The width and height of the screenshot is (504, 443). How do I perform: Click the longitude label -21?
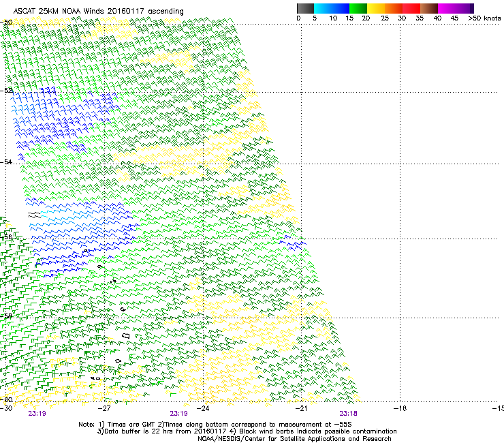click(x=301, y=408)
